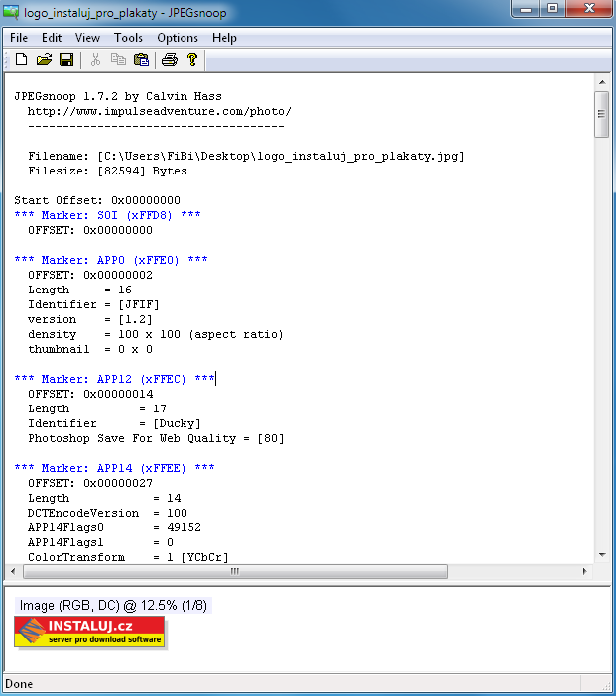Click the 'Start Offset: 0x00000000' line

(97, 200)
